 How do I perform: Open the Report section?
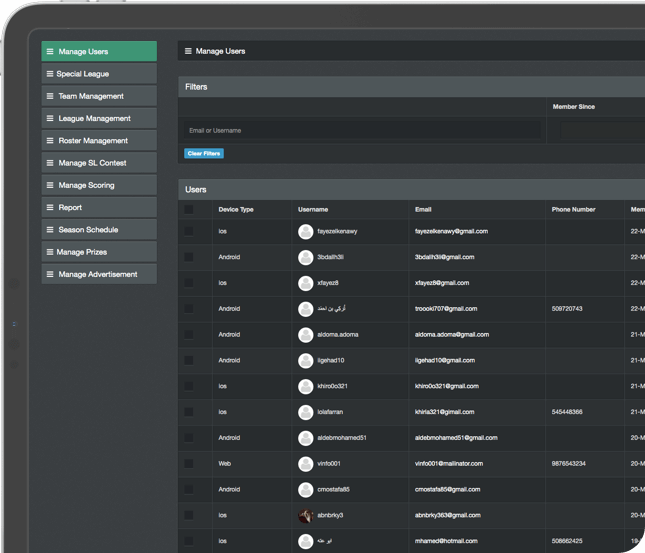point(99,207)
